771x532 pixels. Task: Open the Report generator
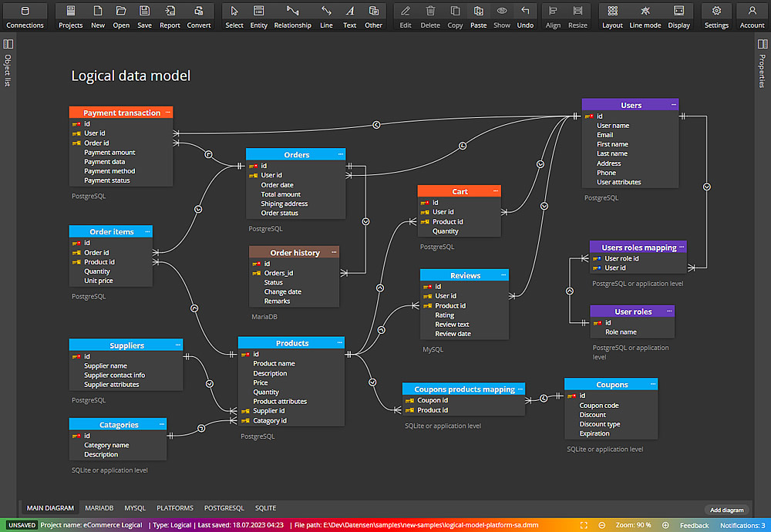click(170, 15)
